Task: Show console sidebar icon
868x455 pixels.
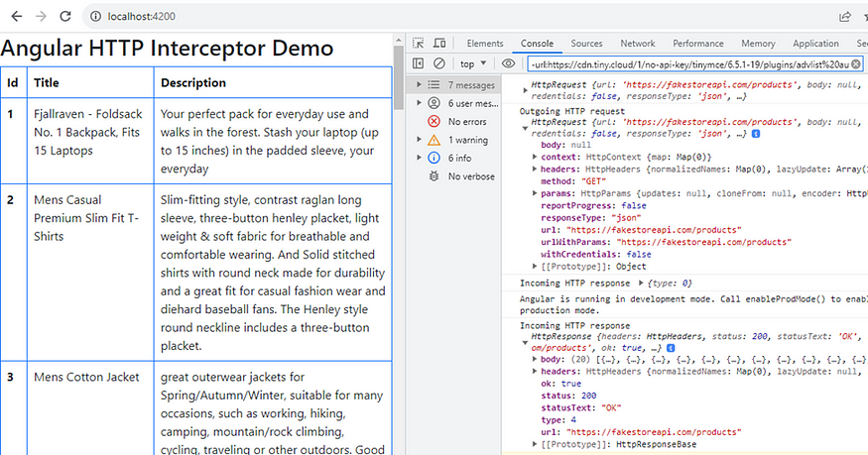Action: point(419,63)
